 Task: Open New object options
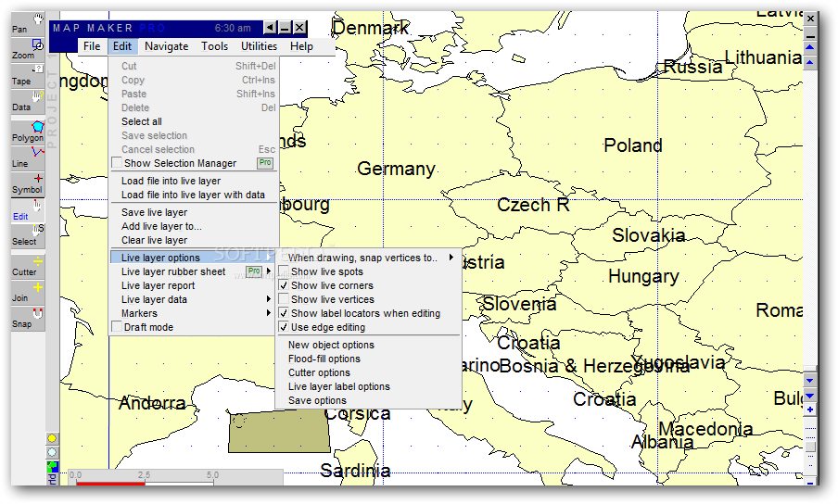coord(368,345)
